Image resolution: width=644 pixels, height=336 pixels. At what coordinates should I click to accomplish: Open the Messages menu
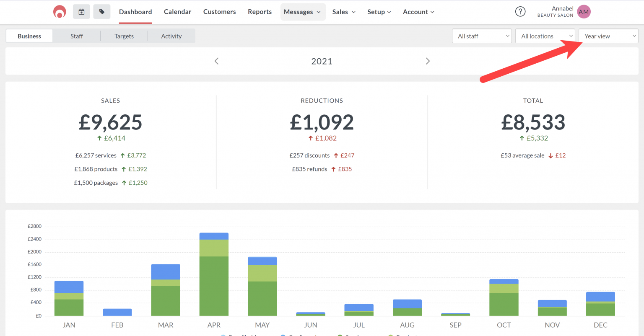pyautogui.click(x=303, y=12)
